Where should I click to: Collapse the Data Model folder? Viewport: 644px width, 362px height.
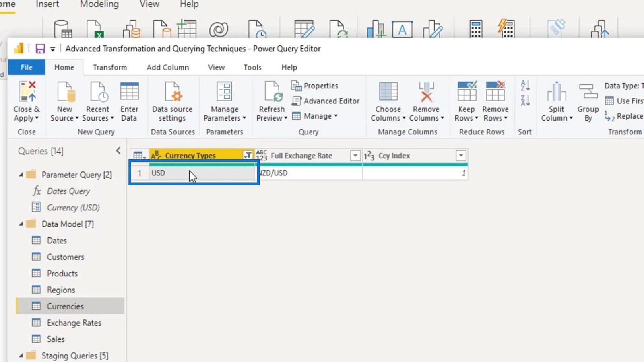(21, 224)
